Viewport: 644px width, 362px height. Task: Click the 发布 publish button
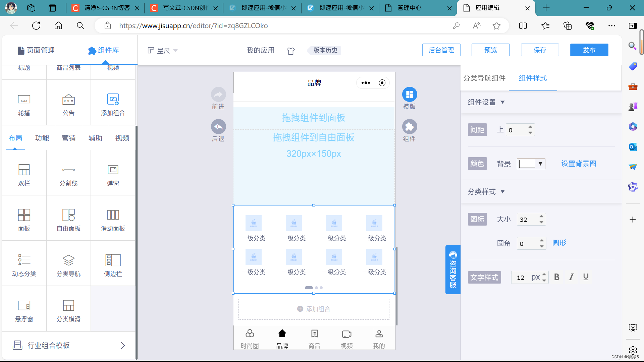pos(589,50)
